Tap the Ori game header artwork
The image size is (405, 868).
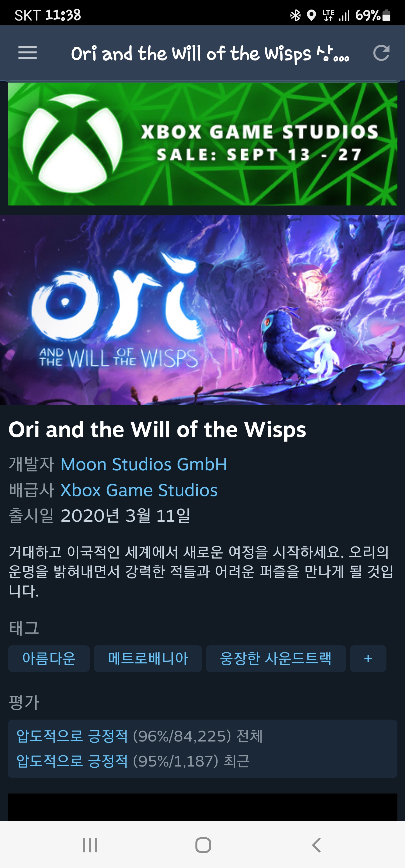coord(202,310)
